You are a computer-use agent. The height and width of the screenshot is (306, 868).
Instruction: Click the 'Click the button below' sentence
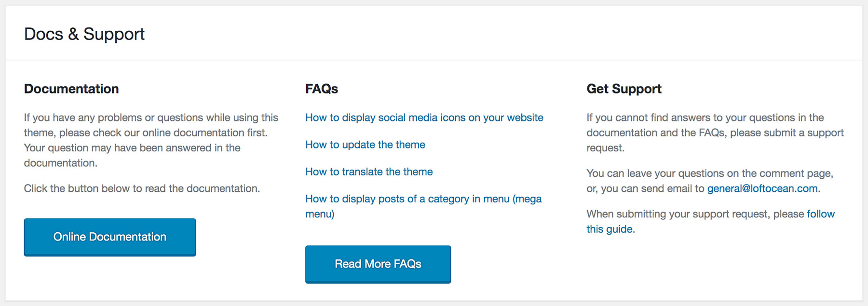(142, 188)
